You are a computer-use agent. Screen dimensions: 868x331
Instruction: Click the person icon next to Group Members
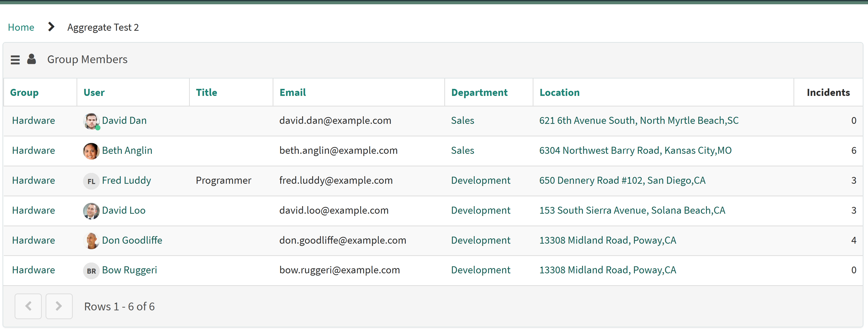click(x=31, y=59)
